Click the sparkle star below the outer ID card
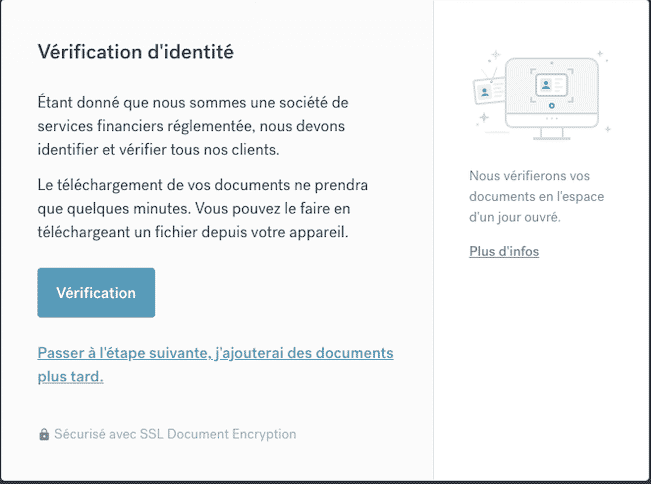Image resolution: width=651 pixels, height=484 pixels. pos(484,117)
